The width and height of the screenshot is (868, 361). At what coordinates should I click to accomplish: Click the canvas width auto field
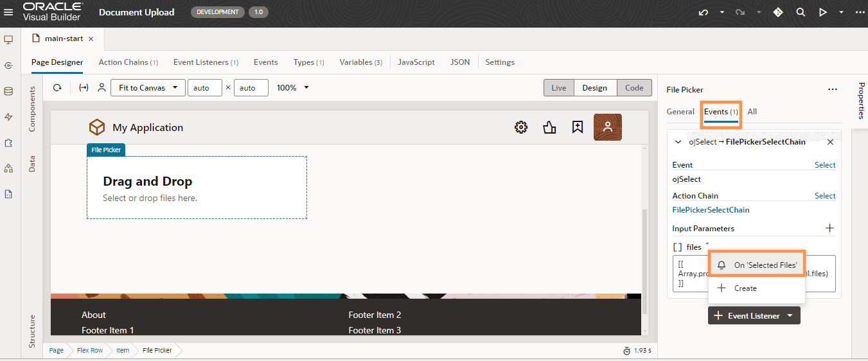[204, 88]
